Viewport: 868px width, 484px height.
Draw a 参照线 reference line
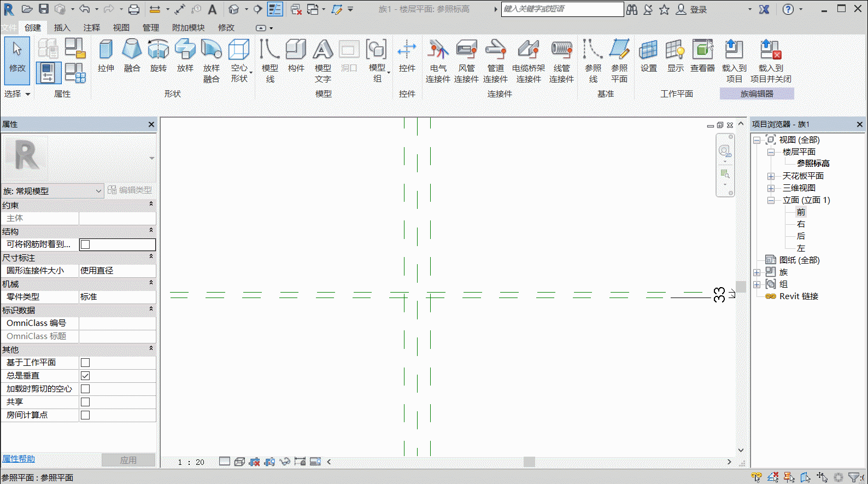click(593, 61)
